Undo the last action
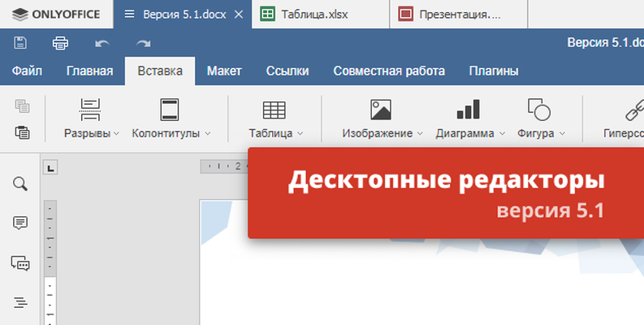The width and height of the screenshot is (644, 325). pos(102,44)
